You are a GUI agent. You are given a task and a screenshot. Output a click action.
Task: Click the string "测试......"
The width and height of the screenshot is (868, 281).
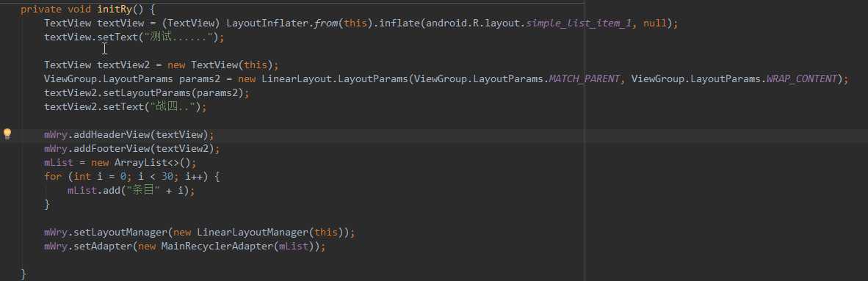tap(179, 37)
